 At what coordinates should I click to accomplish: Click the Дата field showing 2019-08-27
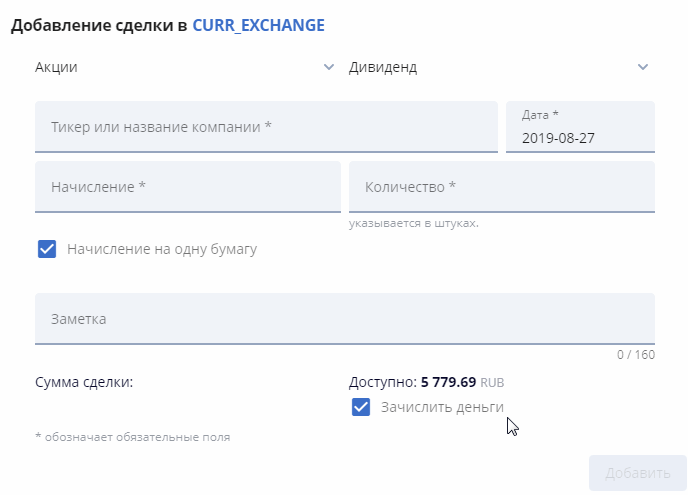pos(580,128)
